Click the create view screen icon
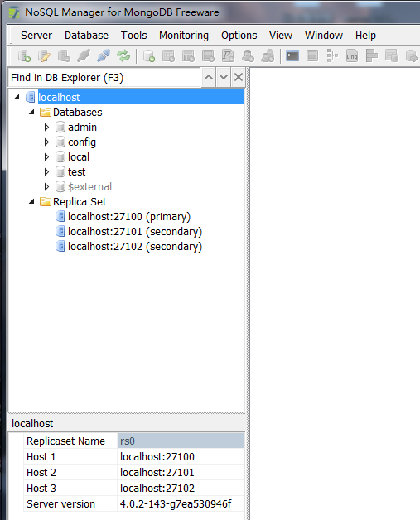The height and width of the screenshot is (520, 420). [208, 55]
